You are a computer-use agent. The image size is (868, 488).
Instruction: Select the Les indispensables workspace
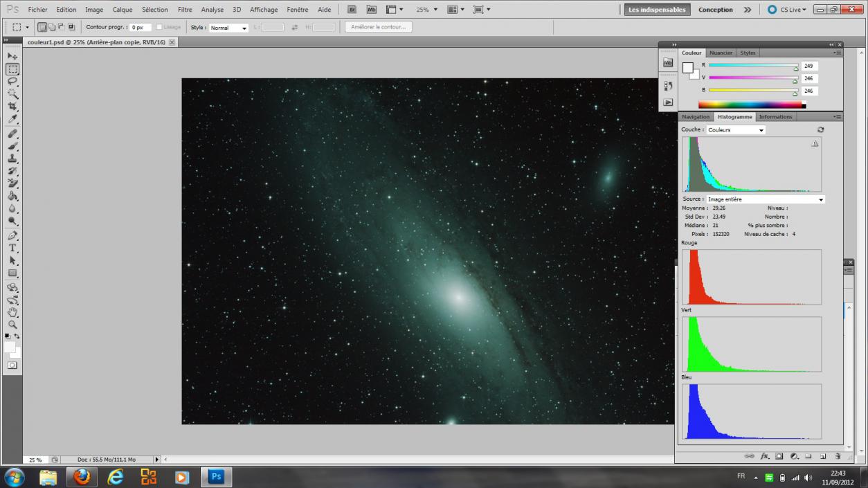pyautogui.click(x=658, y=10)
